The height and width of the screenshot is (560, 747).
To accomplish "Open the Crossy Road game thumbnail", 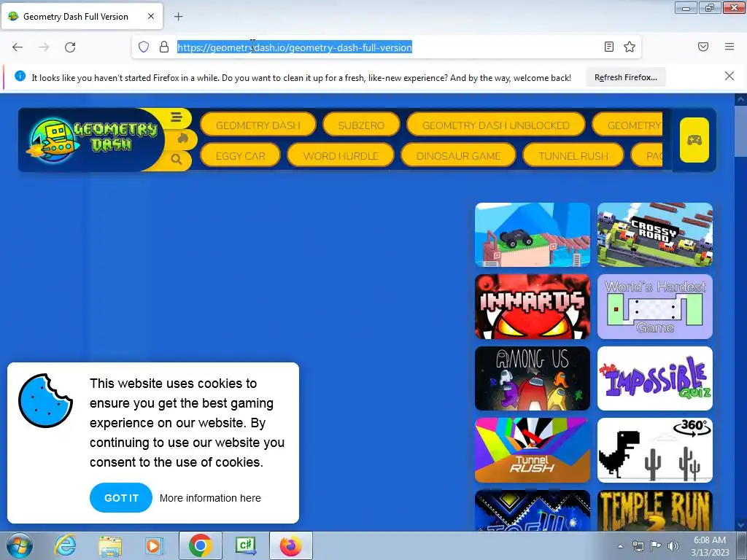I will pos(654,235).
